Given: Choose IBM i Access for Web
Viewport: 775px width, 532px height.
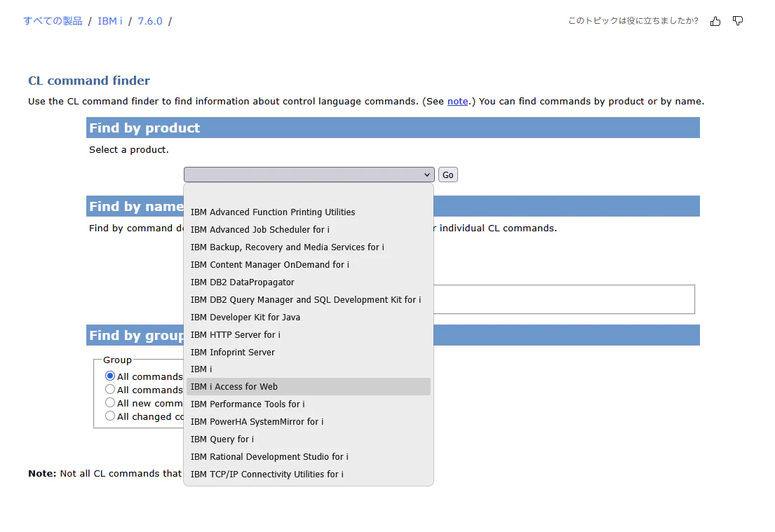Looking at the screenshot, I should pyautogui.click(x=309, y=386).
